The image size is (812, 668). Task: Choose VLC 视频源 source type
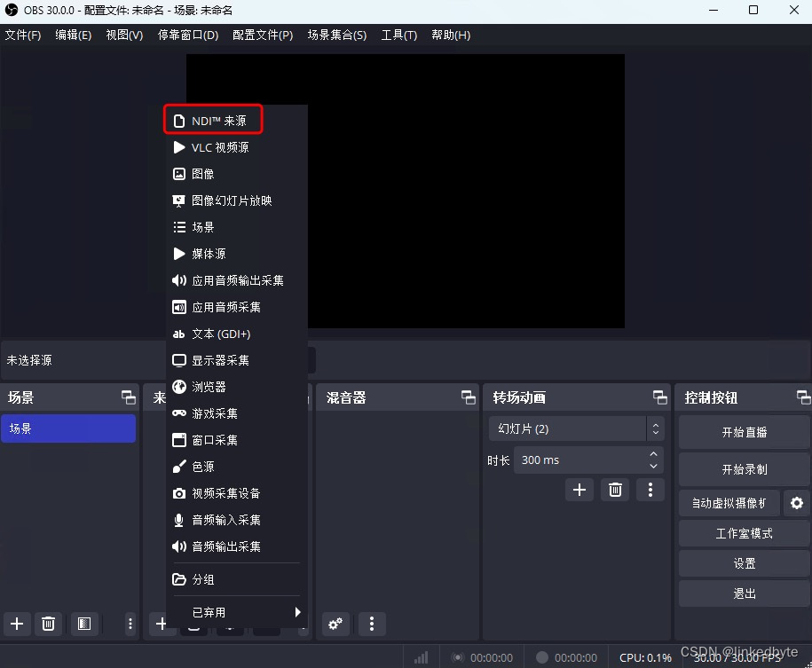(x=237, y=147)
